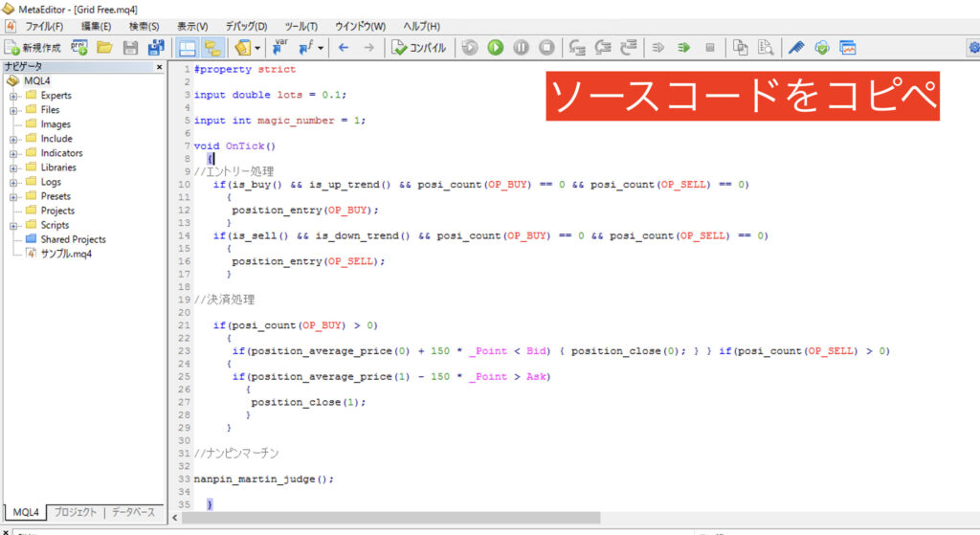The image size is (980, 535).
Task: Click the restart debugging icon
Action: point(470,48)
